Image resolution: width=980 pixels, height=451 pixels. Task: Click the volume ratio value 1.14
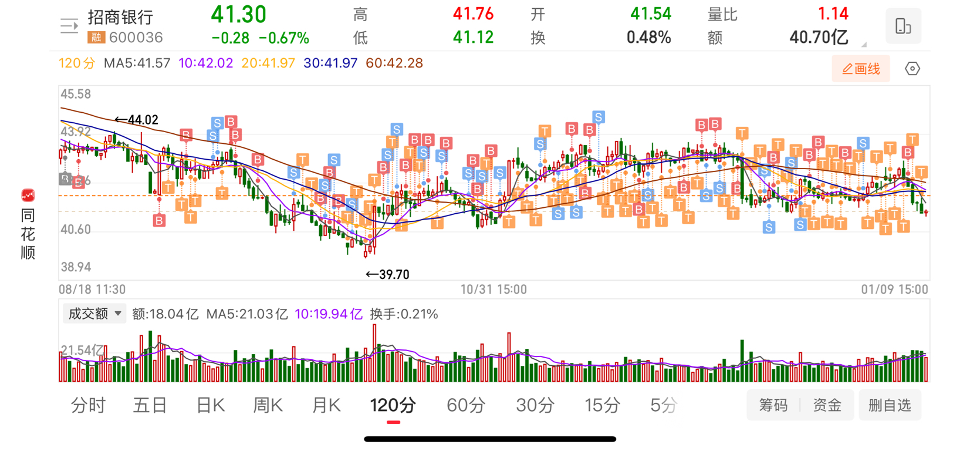pos(833,14)
